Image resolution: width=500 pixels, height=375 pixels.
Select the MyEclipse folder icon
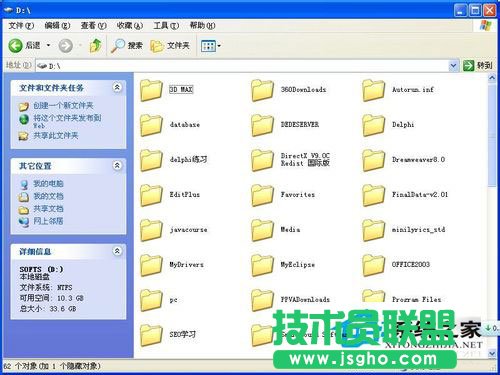pyautogui.click(x=262, y=265)
